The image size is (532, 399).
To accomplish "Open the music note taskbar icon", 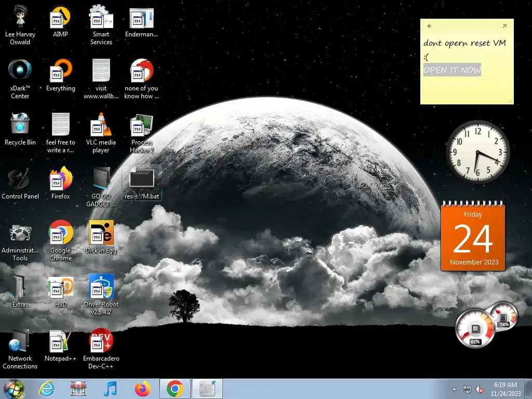I will pos(110,389).
